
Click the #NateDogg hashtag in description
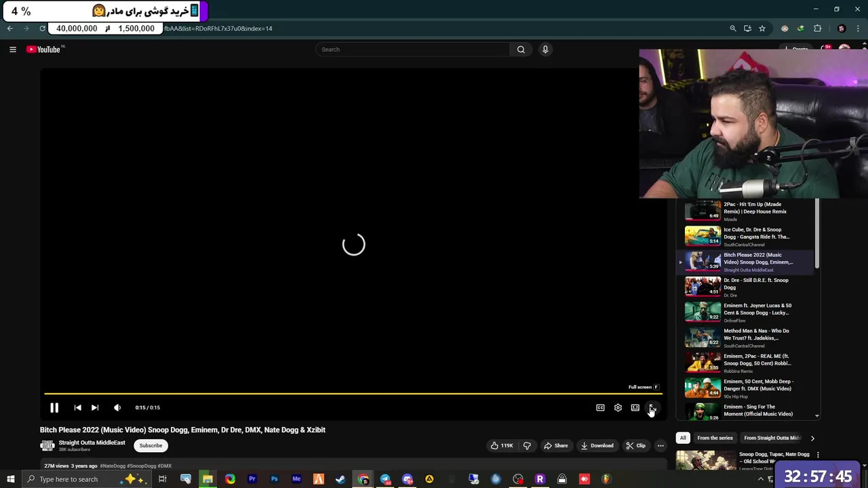(113, 466)
